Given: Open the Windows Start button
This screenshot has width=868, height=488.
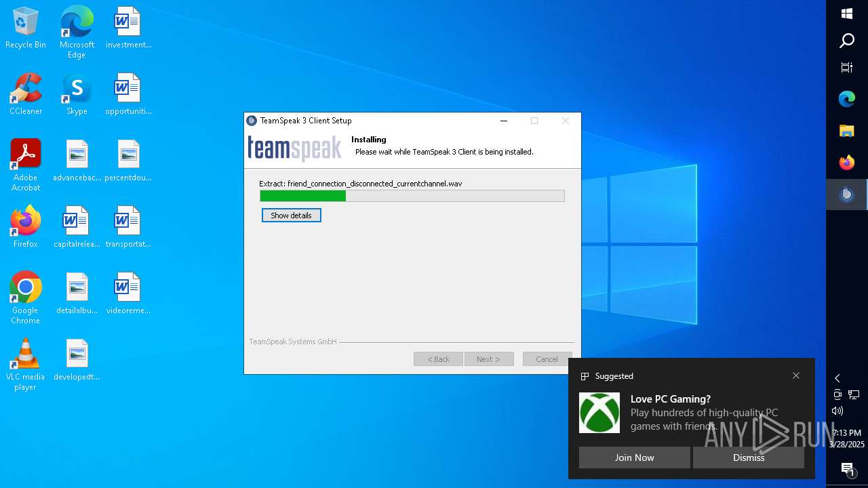Looking at the screenshot, I should [847, 14].
